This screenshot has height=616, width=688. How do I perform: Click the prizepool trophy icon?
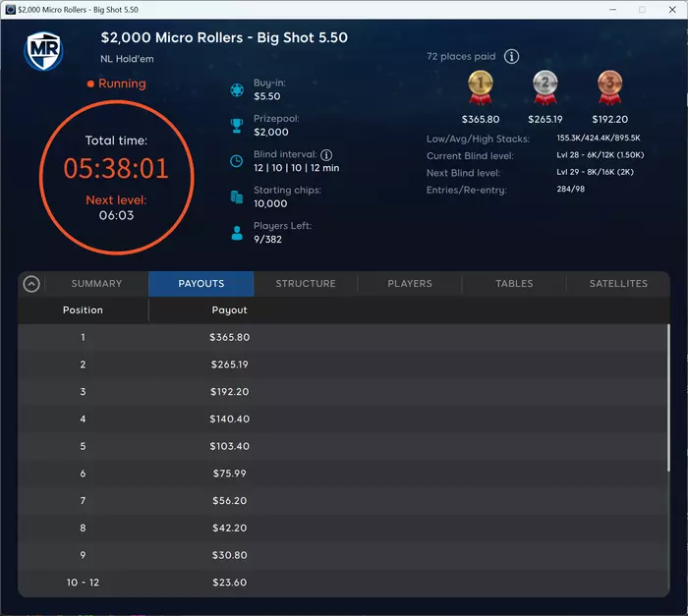[237, 126]
